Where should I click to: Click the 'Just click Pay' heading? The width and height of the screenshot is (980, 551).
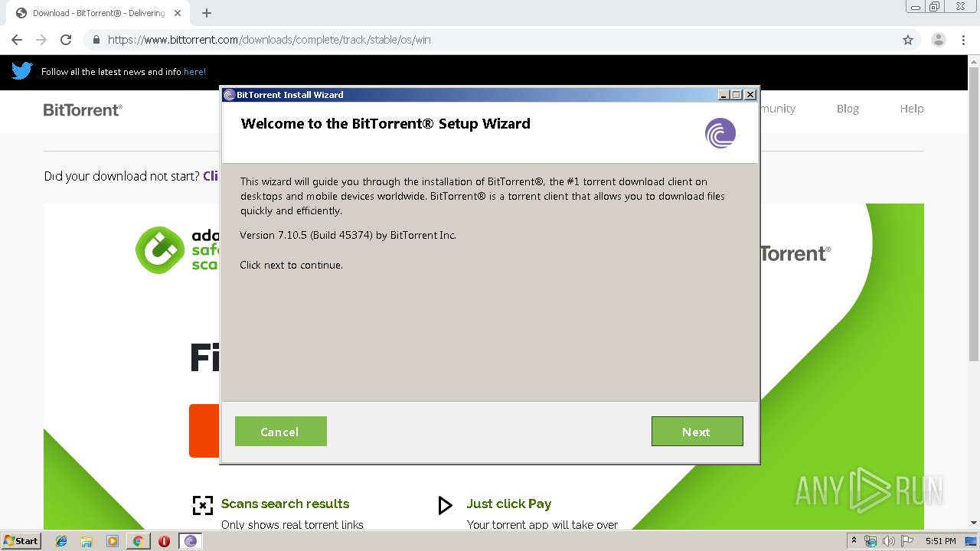509,504
